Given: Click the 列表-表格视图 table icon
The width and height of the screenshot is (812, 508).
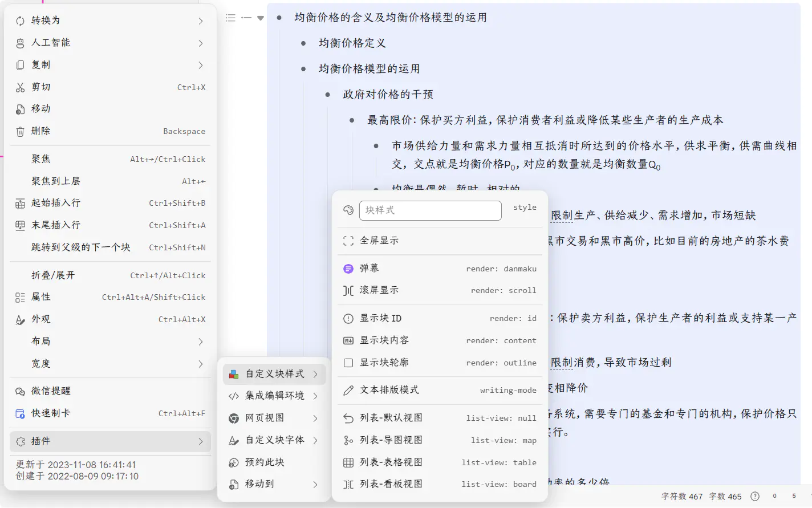Looking at the screenshot, I should point(348,462).
